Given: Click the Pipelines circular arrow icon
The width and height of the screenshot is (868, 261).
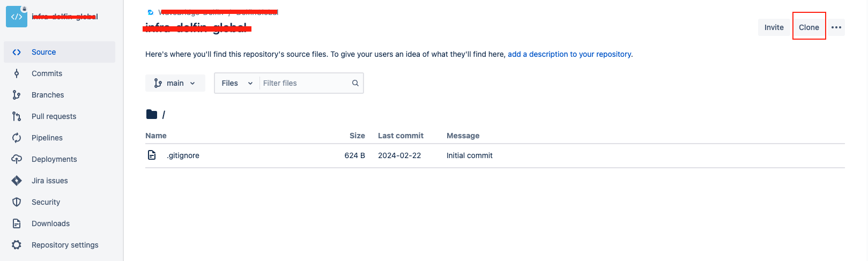Looking at the screenshot, I should pyautogui.click(x=17, y=138).
